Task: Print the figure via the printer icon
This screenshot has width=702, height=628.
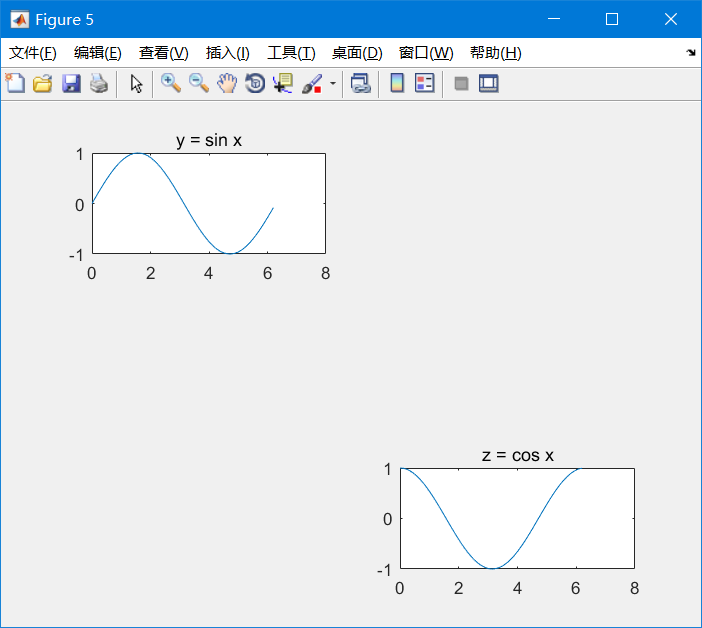Action: click(x=99, y=83)
